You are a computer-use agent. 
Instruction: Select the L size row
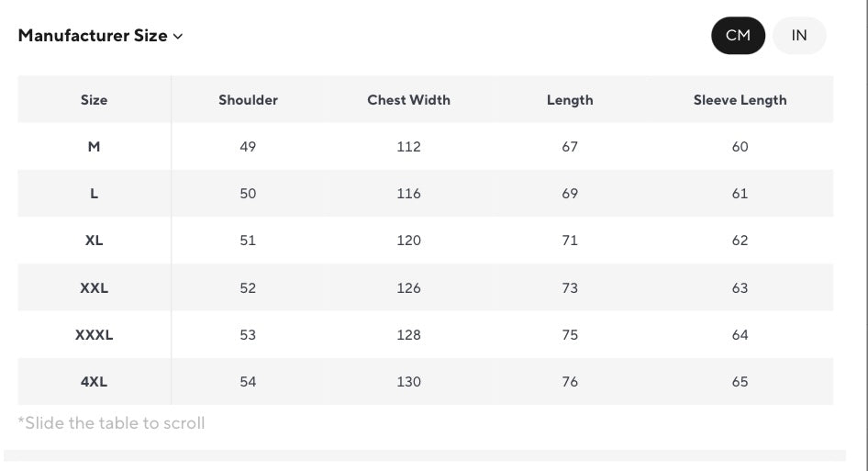94,194
